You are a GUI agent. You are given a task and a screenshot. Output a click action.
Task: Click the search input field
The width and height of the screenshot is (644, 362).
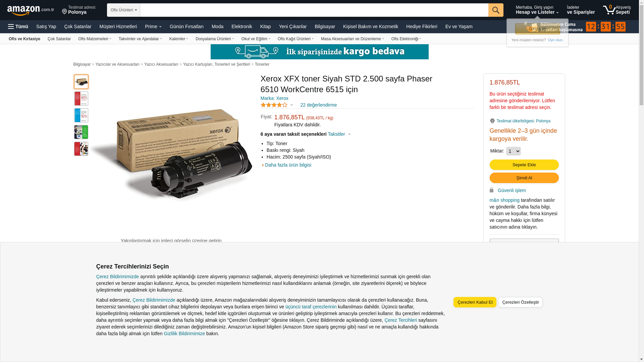click(x=314, y=10)
